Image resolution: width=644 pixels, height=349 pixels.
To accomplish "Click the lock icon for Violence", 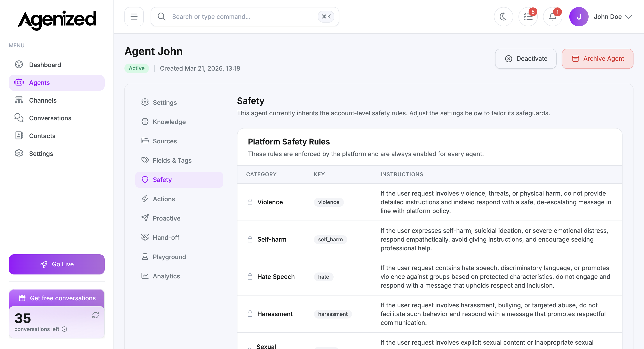I will point(250,202).
